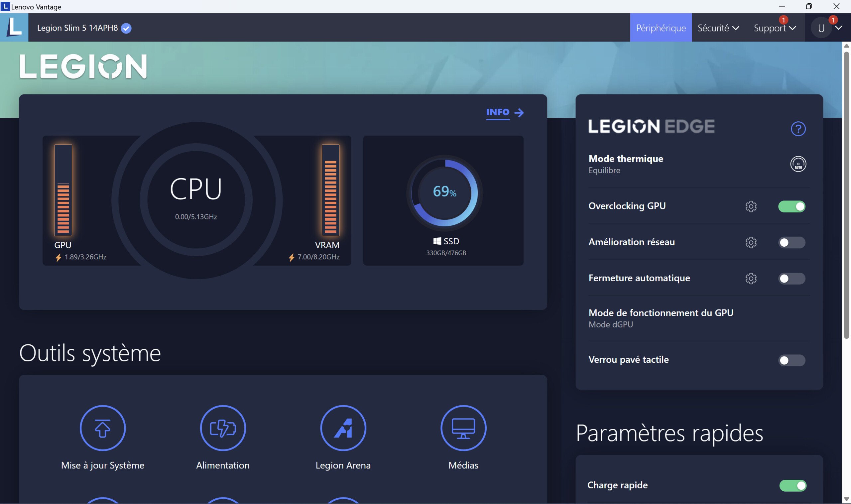Toggle Charge rapide off
This screenshot has width=851, height=504.
click(792, 486)
